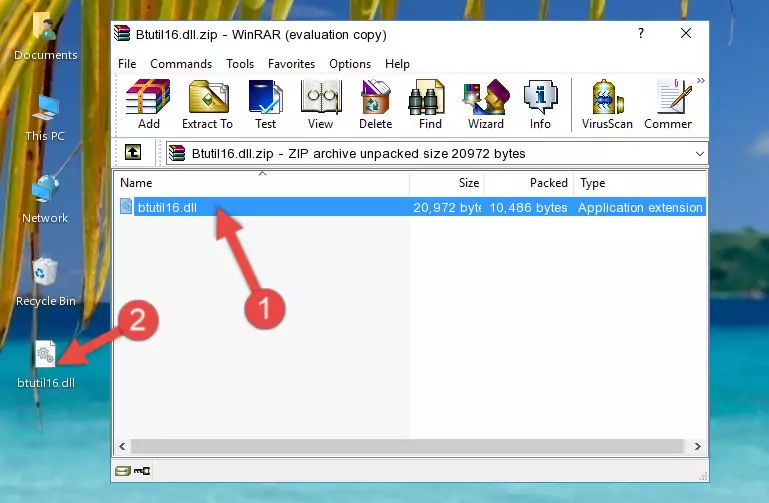Sort list by Type column
Screen dimensions: 769x503
click(x=640, y=183)
